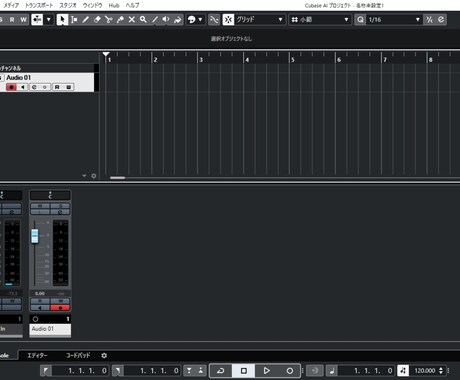Click the apply quantize icon at toolbar end
This screenshot has height=380, width=460.
(x=441, y=20)
